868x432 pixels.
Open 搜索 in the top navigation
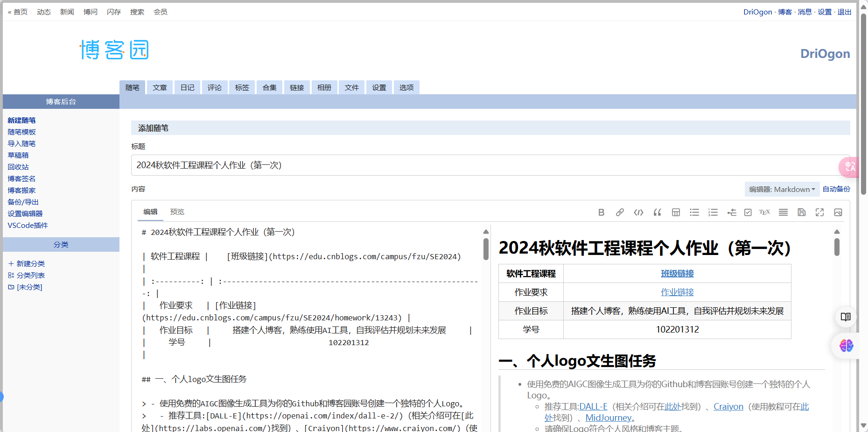coord(137,12)
